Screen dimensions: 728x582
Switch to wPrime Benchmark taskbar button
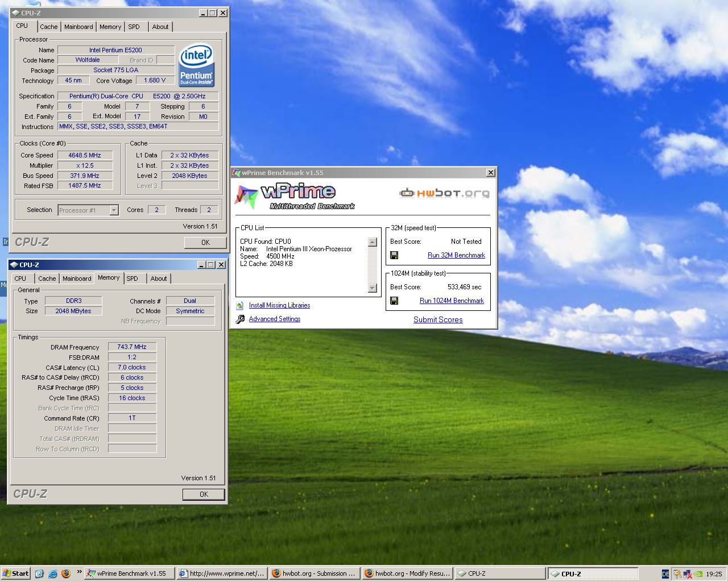(129, 573)
